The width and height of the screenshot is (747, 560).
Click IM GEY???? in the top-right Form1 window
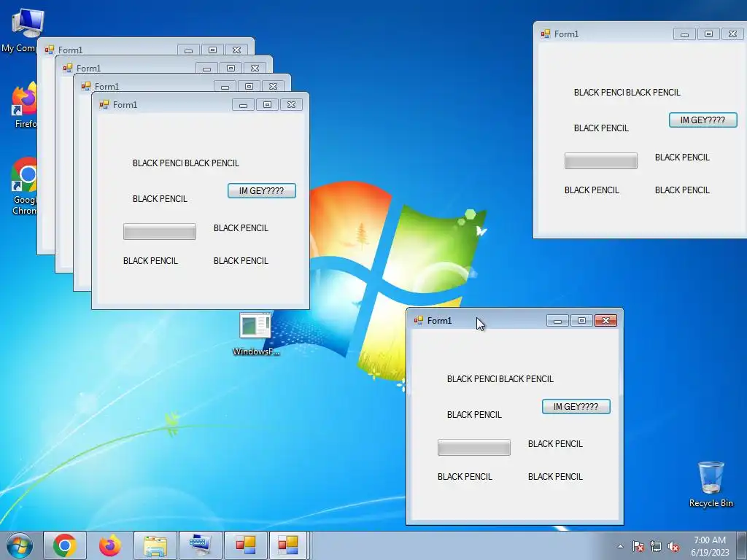pos(703,120)
